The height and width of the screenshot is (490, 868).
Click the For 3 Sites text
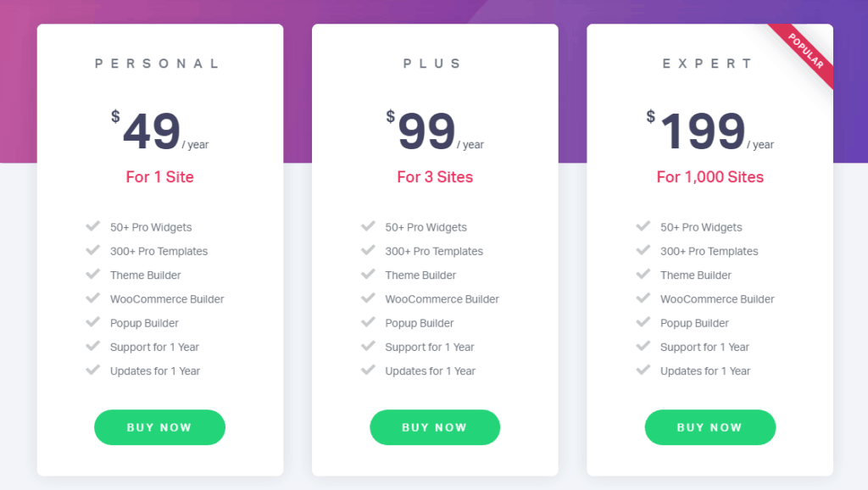coord(435,177)
